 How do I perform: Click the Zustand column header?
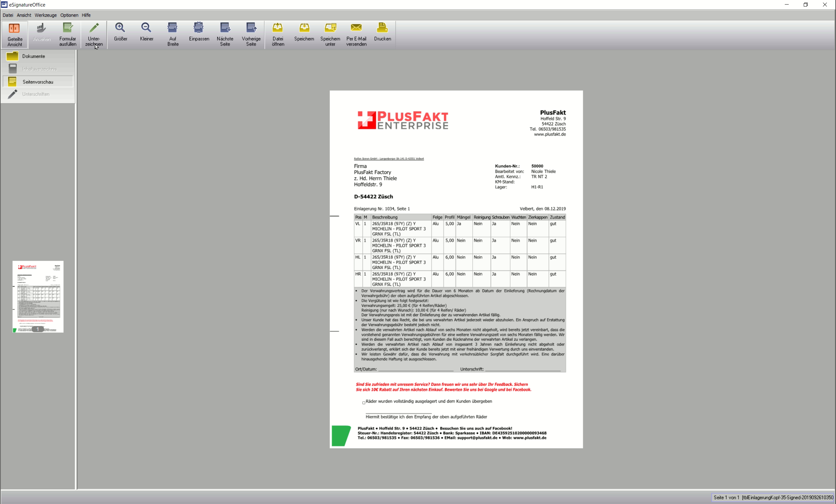pyautogui.click(x=557, y=217)
